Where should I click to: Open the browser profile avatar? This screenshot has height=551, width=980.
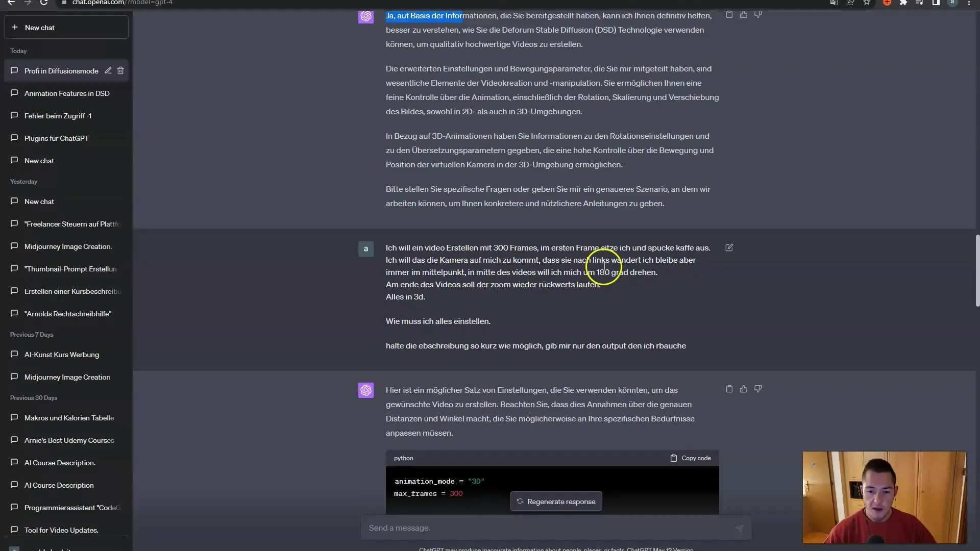click(952, 3)
